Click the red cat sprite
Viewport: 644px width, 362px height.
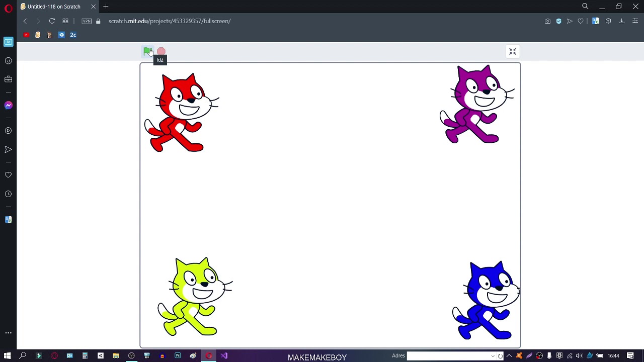[x=181, y=113]
